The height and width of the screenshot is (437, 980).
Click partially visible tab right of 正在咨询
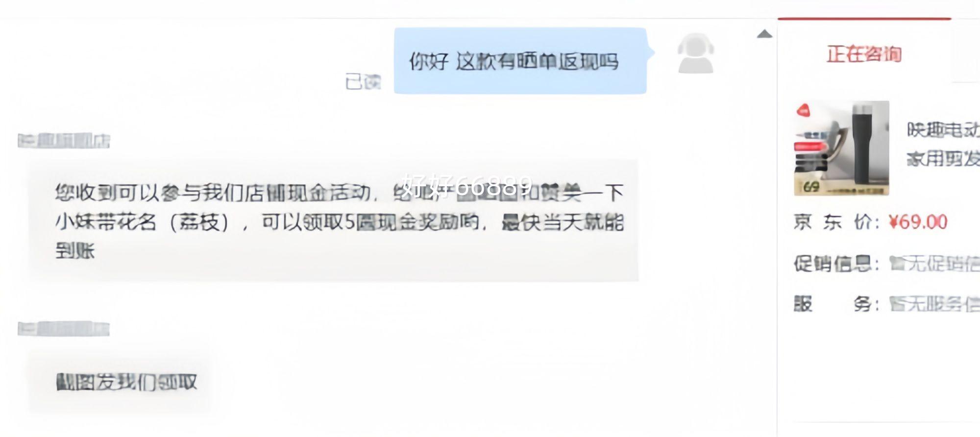(966, 51)
